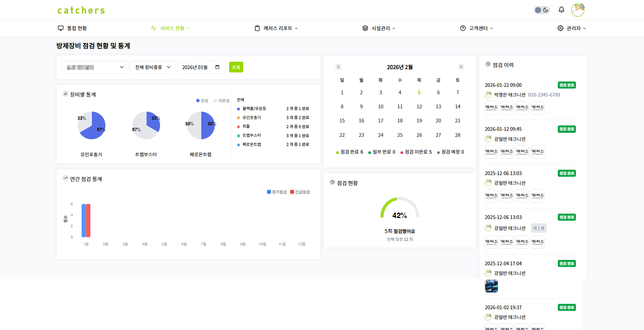This screenshot has height=330, width=644.
Task: Click the 통합 현황 monitor icon
Action: click(61, 28)
